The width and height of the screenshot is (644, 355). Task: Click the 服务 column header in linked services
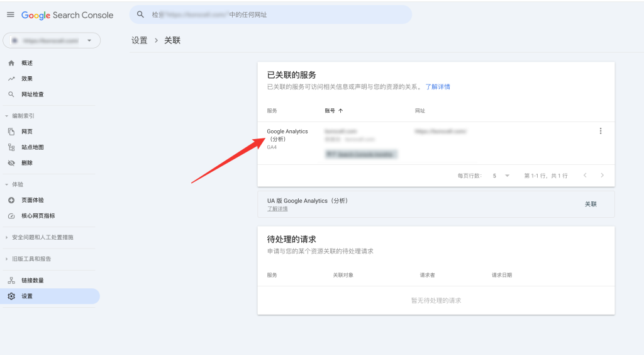pos(272,111)
